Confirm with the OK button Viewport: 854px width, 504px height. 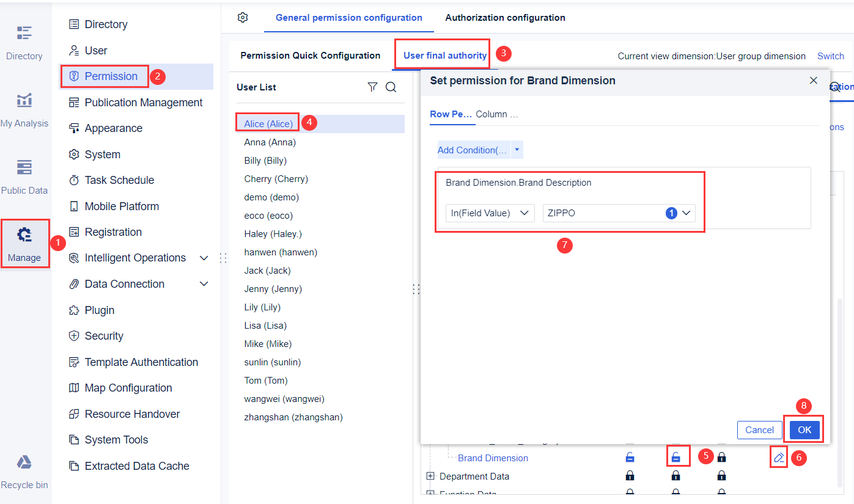click(x=803, y=429)
